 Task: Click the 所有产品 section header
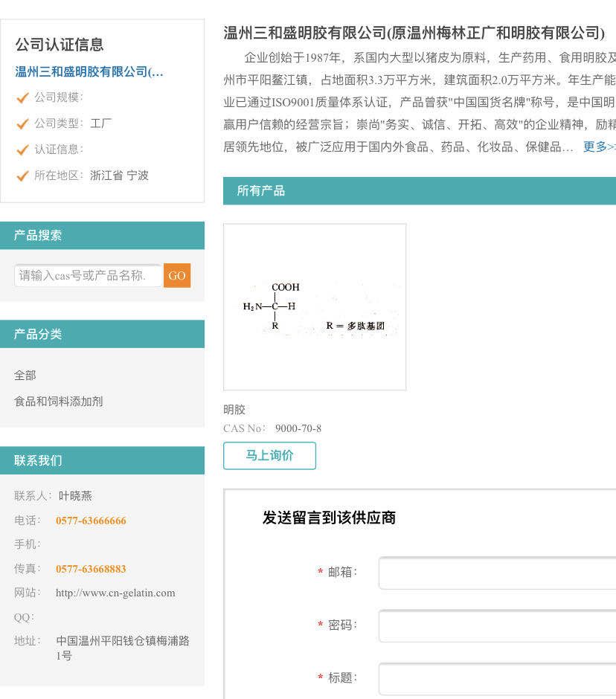click(261, 191)
